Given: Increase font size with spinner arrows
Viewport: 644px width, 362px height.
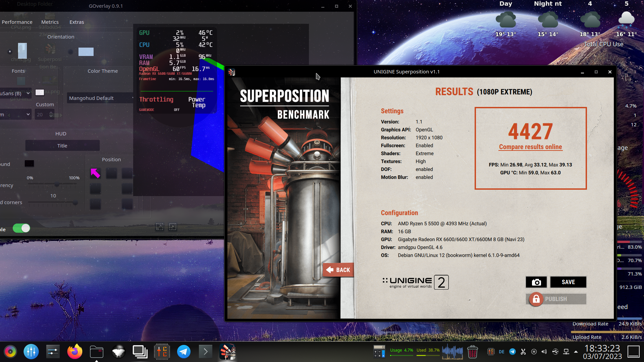Looking at the screenshot, I should click(51, 113).
